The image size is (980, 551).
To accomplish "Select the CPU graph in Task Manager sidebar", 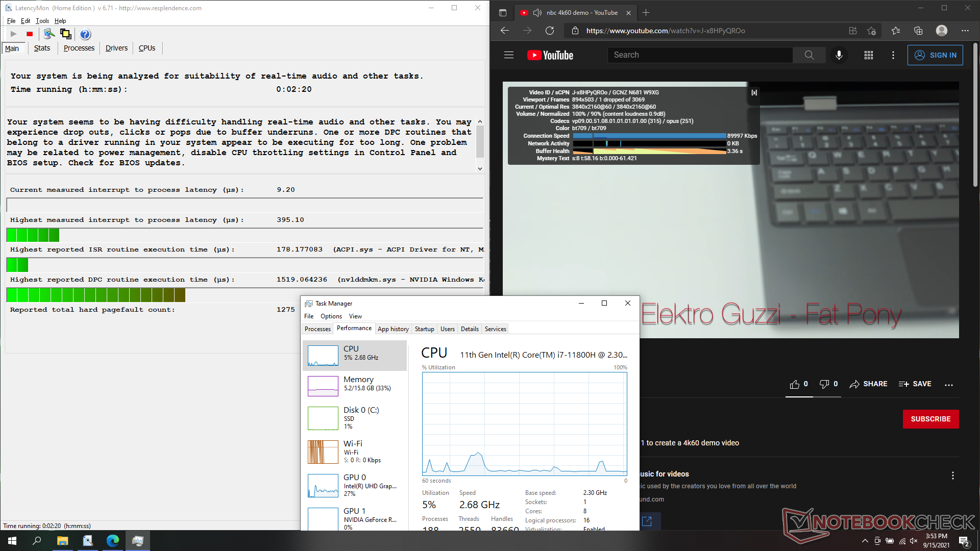I will [355, 355].
